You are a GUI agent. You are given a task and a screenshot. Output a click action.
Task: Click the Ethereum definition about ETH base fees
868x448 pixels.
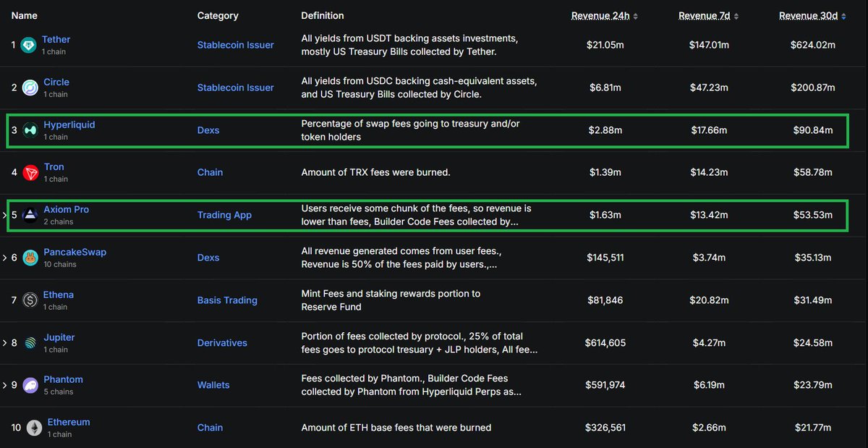[x=396, y=428]
